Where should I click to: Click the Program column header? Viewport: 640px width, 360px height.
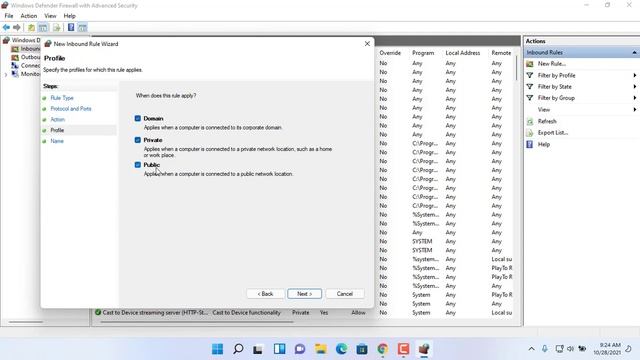(423, 53)
